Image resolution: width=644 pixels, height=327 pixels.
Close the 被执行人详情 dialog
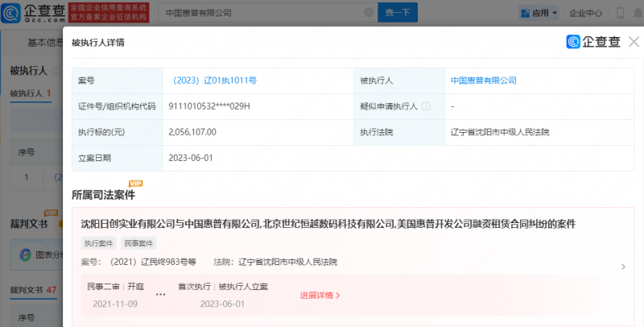point(634,42)
